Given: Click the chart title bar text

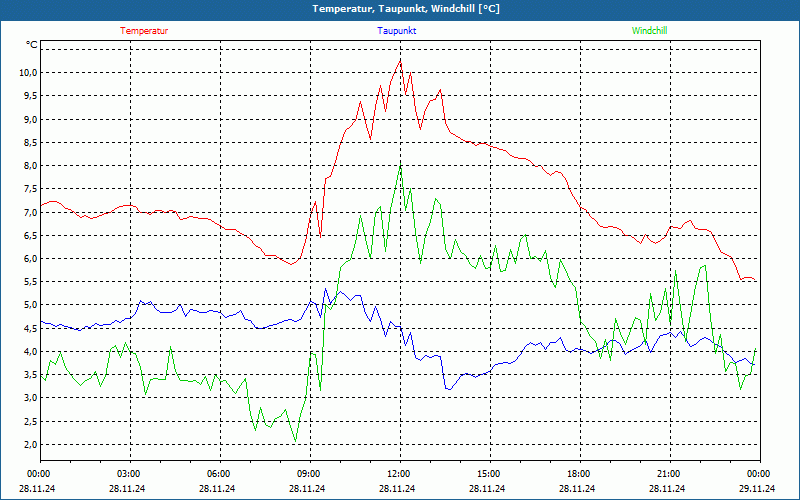Looking at the screenshot, I should tap(399, 9).
